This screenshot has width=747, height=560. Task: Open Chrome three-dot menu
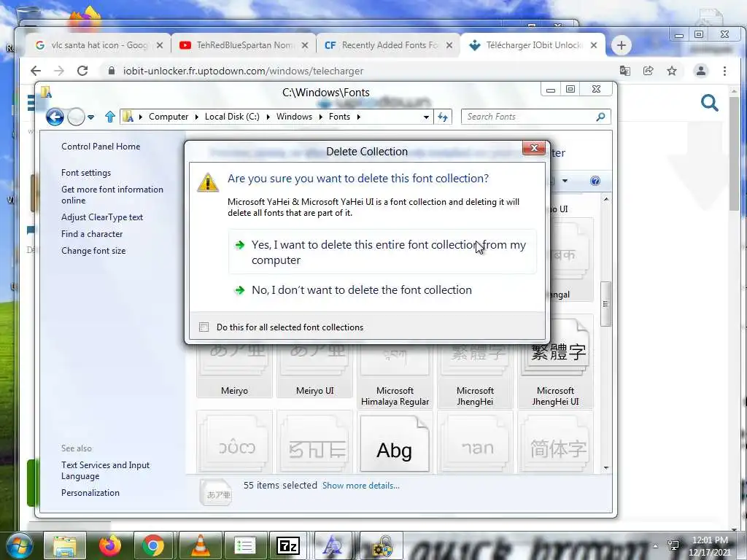tap(724, 71)
